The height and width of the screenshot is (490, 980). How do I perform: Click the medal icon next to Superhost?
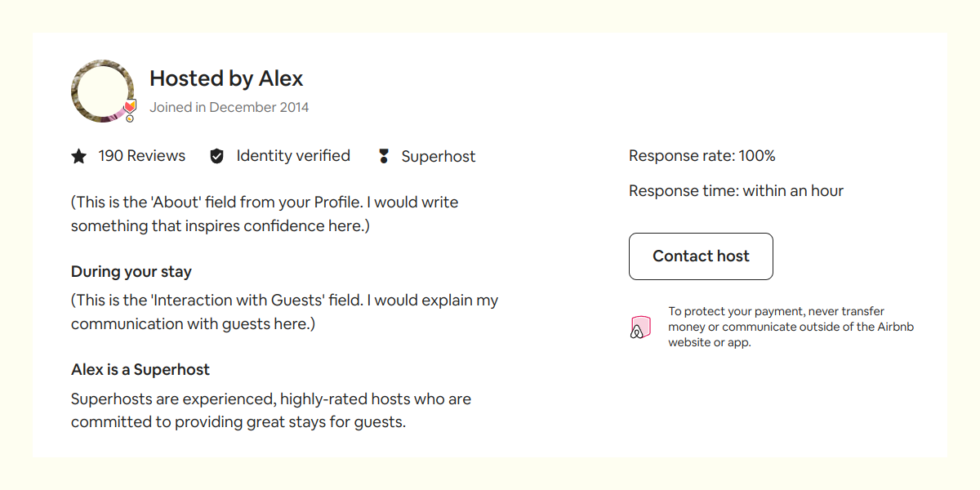pos(383,156)
